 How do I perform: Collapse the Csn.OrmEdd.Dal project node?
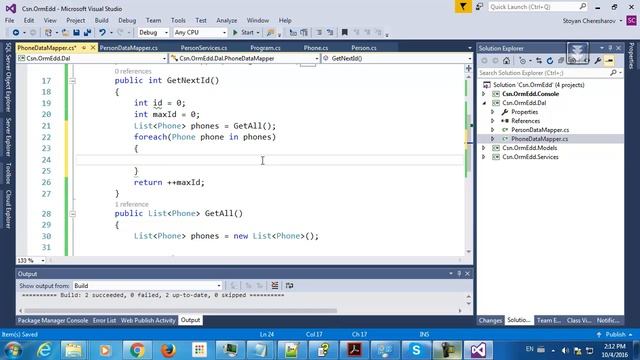(x=484, y=103)
